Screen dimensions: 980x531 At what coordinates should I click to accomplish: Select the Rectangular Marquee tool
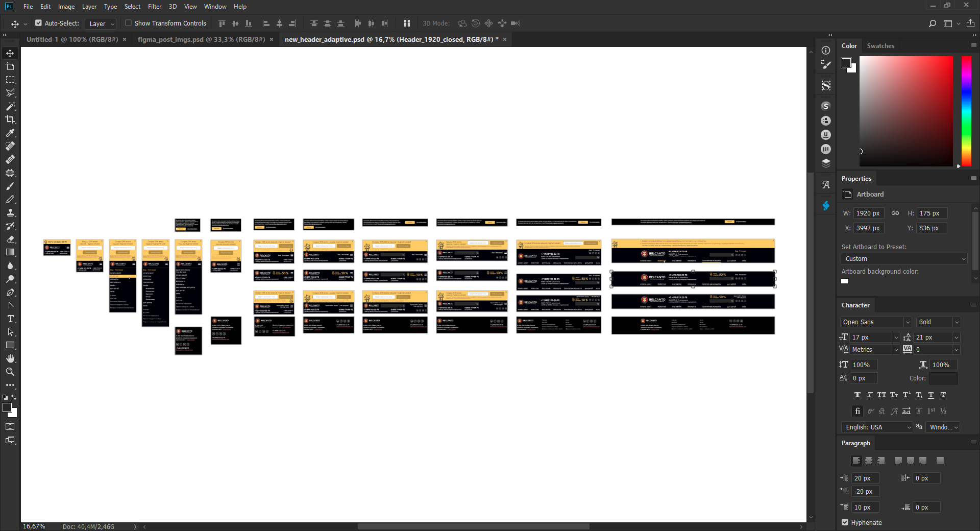coord(10,80)
